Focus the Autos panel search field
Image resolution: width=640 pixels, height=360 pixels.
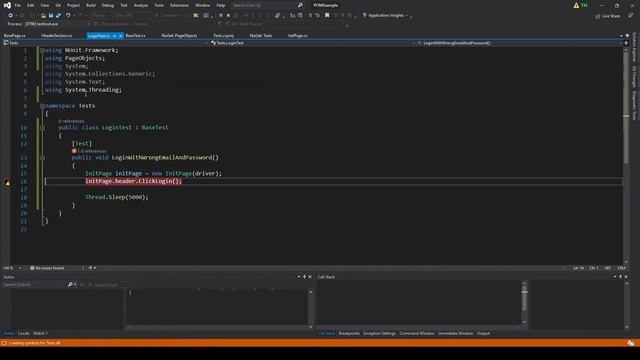tap(35, 284)
